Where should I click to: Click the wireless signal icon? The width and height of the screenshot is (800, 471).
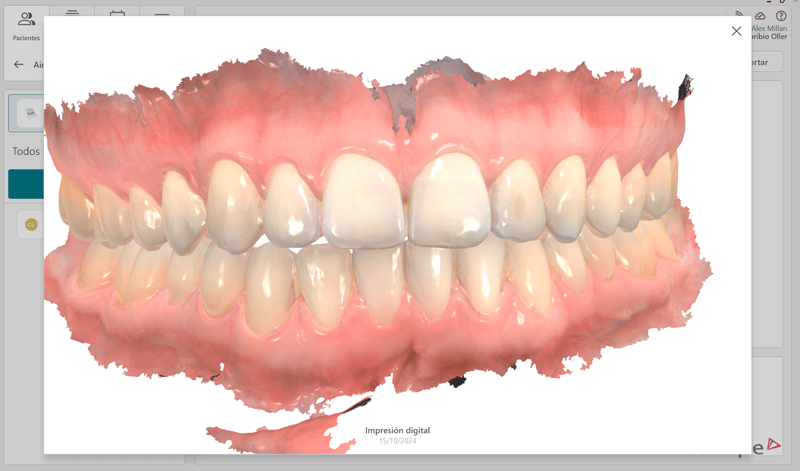[741, 16]
